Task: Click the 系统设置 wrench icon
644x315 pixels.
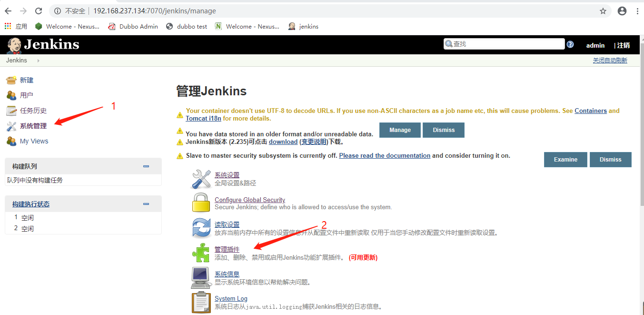Action: click(201, 179)
